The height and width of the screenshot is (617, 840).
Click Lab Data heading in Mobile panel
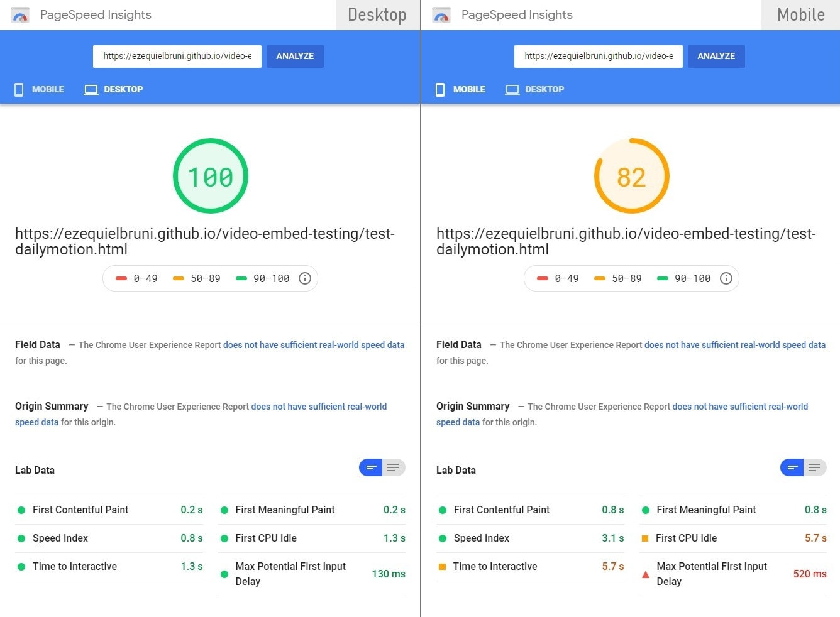tap(456, 471)
